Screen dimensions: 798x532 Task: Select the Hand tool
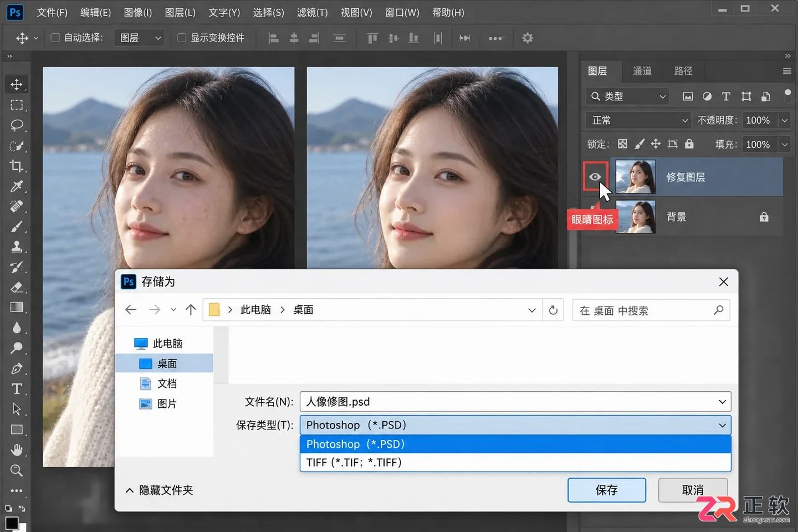[17, 449]
